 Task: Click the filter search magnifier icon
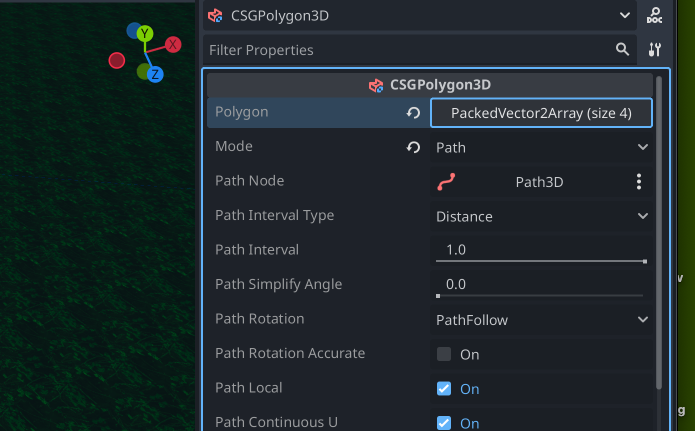coord(622,49)
